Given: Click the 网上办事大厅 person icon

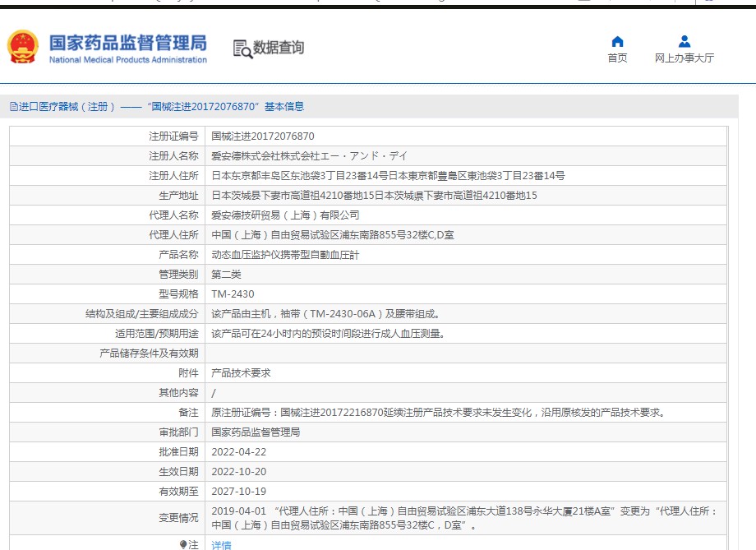Looking at the screenshot, I should coord(684,42).
